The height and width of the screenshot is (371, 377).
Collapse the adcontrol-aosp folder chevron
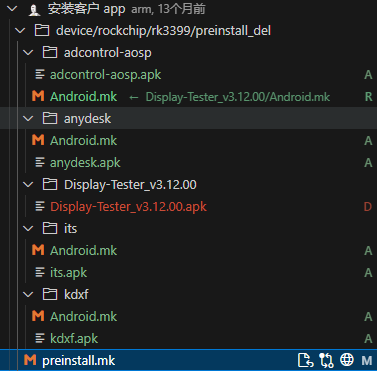tap(28, 53)
